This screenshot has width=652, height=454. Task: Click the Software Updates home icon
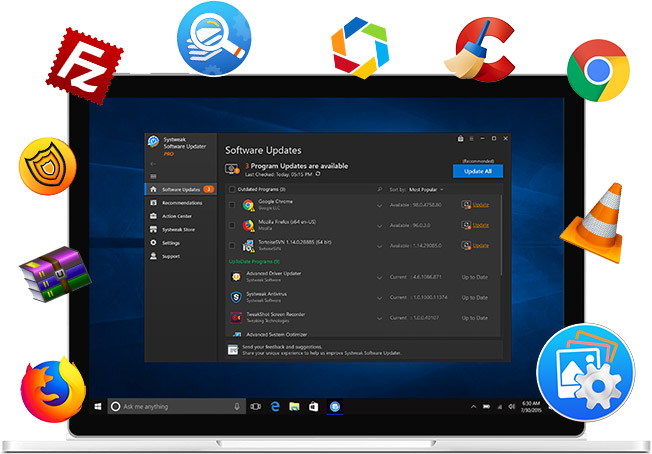click(153, 189)
